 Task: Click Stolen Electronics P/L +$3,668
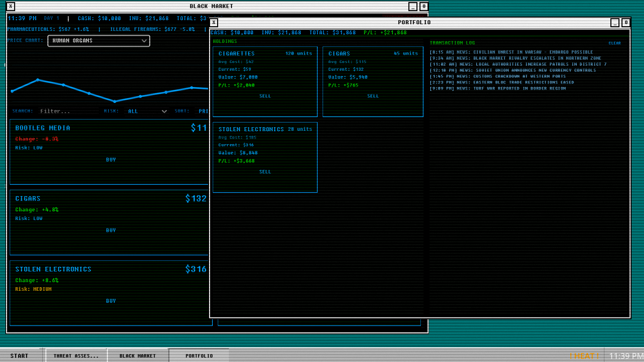coord(237,161)
